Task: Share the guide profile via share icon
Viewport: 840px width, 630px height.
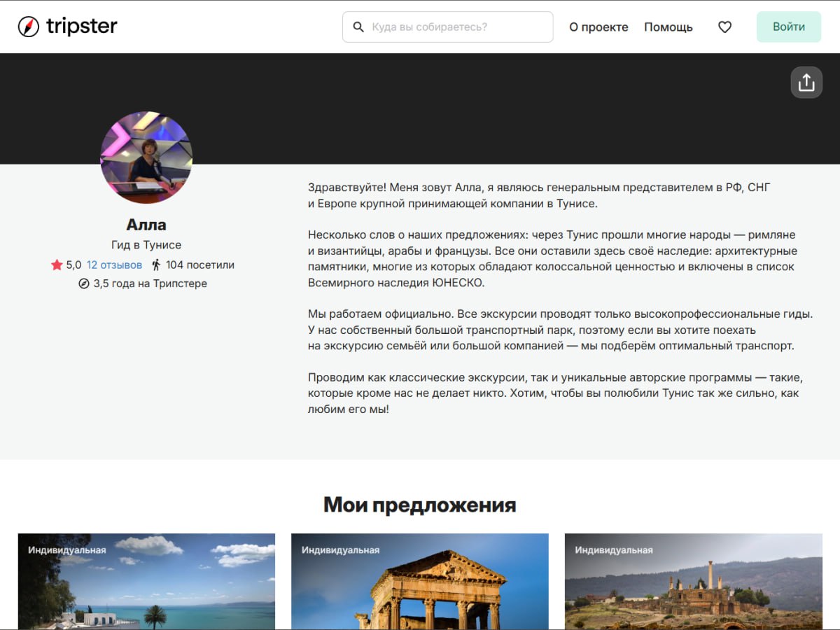Action: [806, 83]
